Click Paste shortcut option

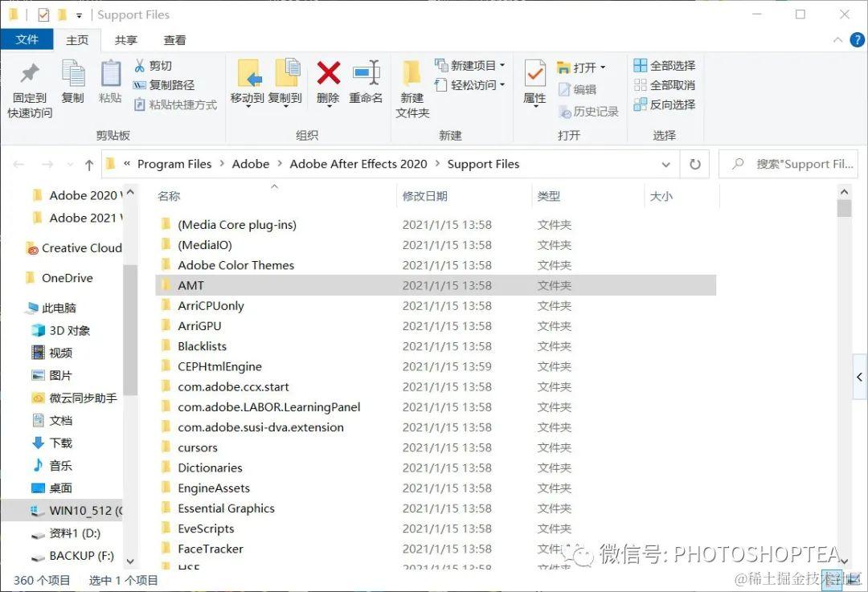[x=175, y=104]
